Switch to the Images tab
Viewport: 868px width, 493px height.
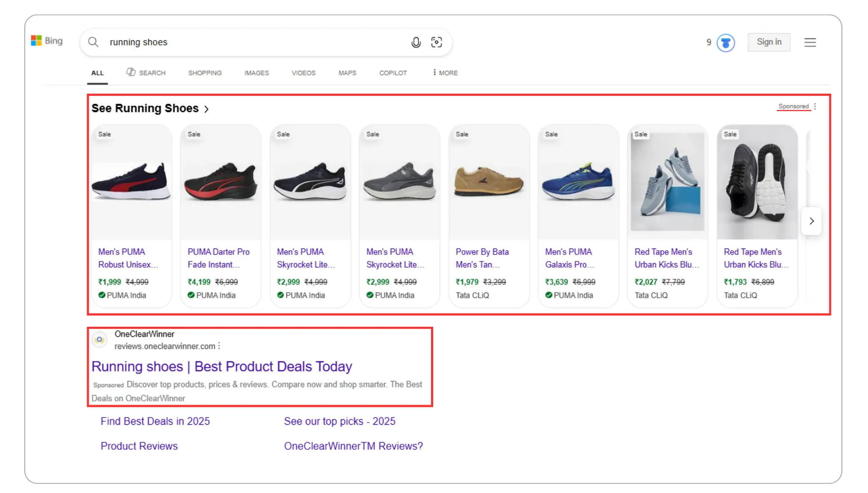256,73
